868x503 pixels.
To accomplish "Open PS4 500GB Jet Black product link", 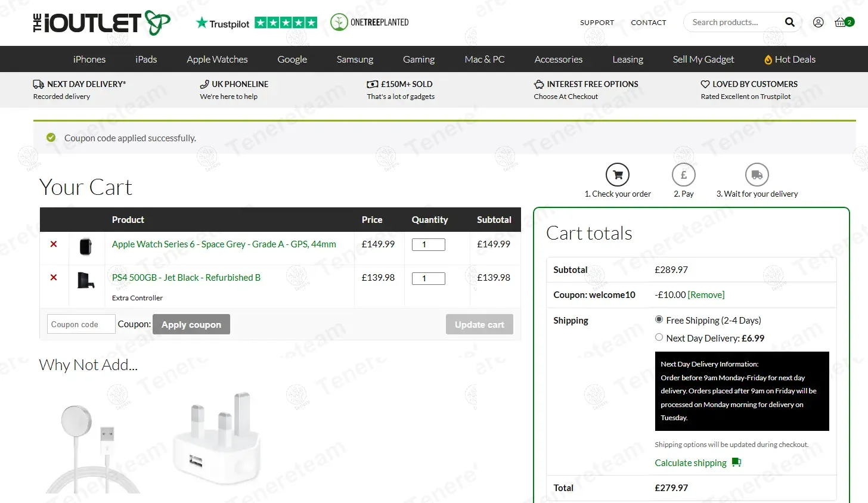I will pos(186,277).
